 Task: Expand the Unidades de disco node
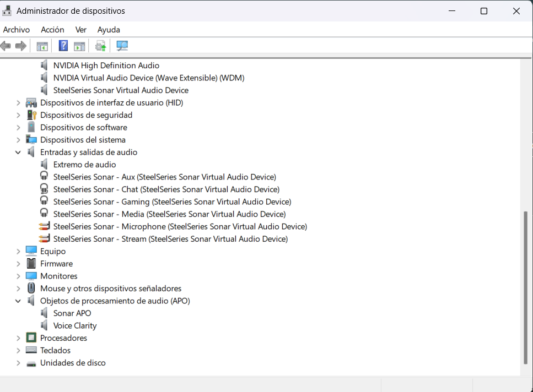coord(18,363)
